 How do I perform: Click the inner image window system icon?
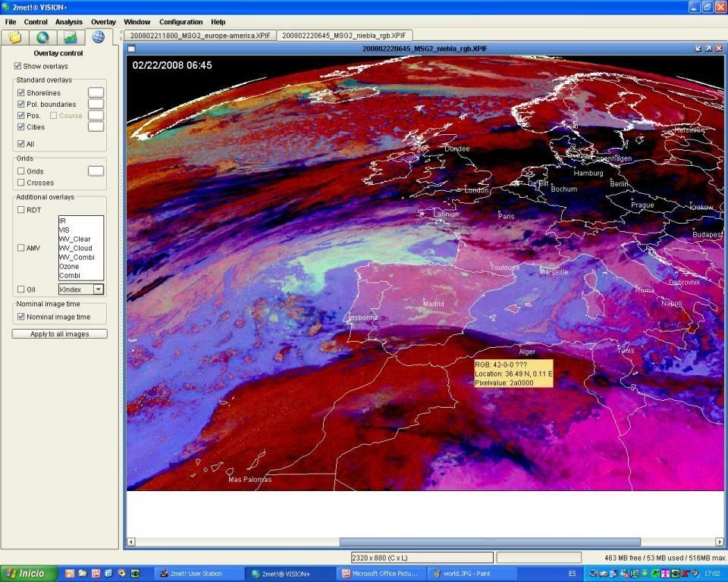click(x=131, y=48)
